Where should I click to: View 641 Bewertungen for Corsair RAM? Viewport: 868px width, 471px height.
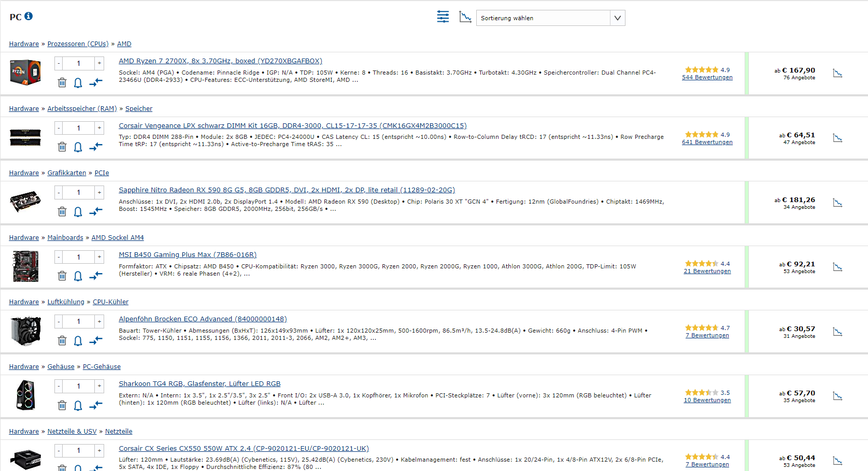pyautogui.click(x=707, y=142)
